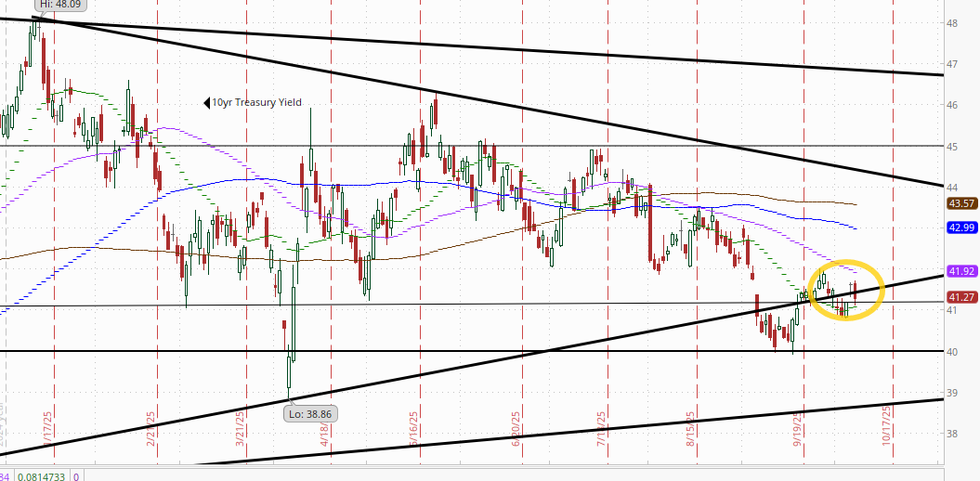Click the 45 value on the price axis
Image resolution: width=980 pixels, height=481 pixels.
953,146
